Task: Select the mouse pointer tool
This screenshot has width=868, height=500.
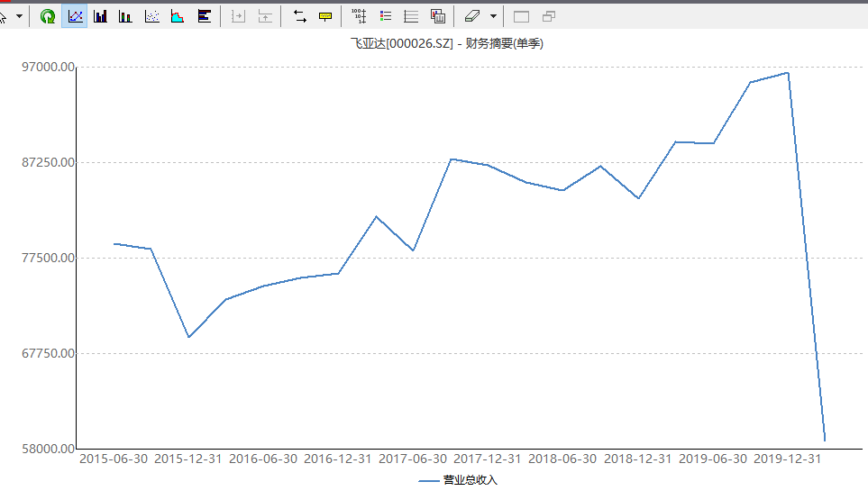Action: pyautogui.click(x=3, y=16)
